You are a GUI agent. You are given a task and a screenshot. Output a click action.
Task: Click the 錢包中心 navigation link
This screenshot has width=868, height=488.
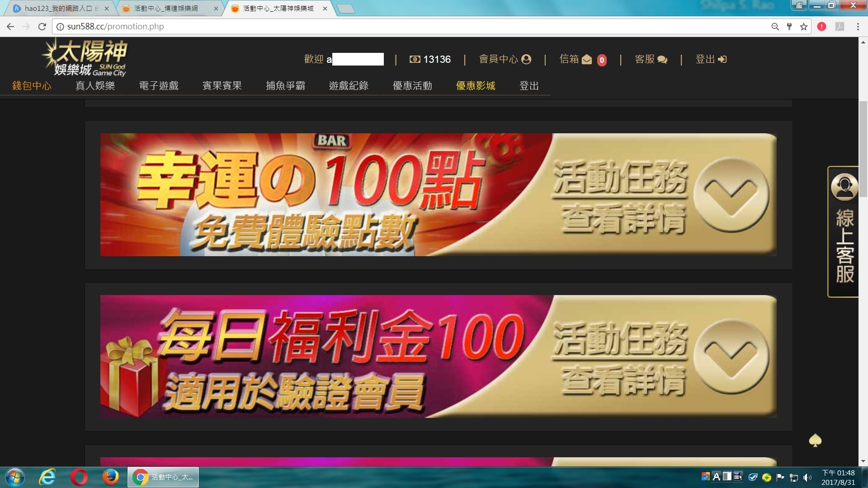(x=32, y=86)
